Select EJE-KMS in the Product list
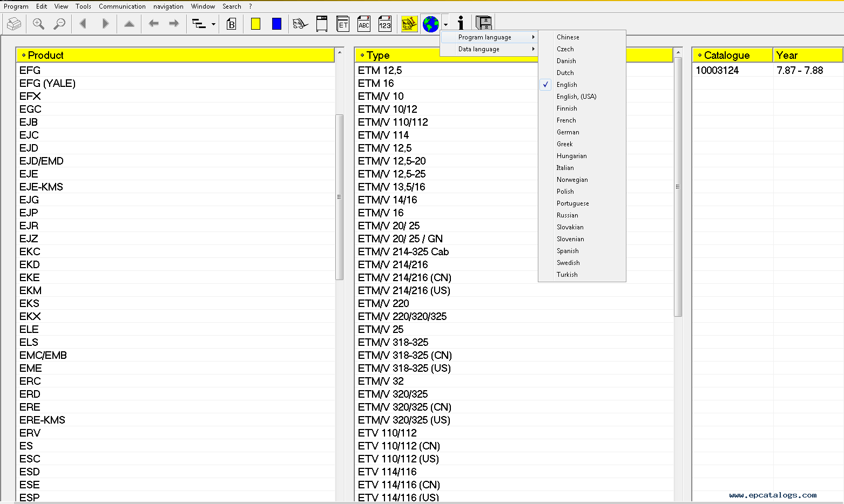Image resolution: width=844 pixels, height=504 pixels. click(41, 187)
